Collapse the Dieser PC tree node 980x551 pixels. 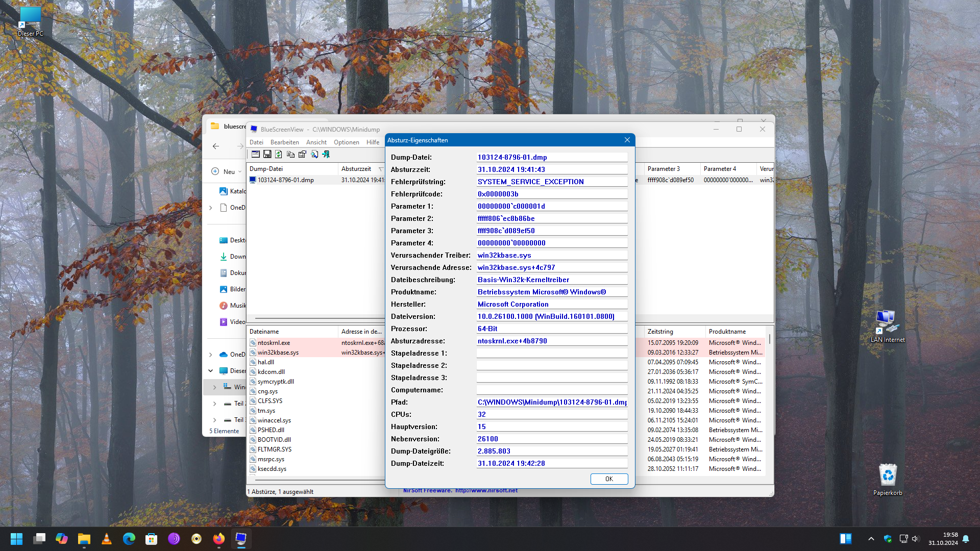tap(211, 371)
